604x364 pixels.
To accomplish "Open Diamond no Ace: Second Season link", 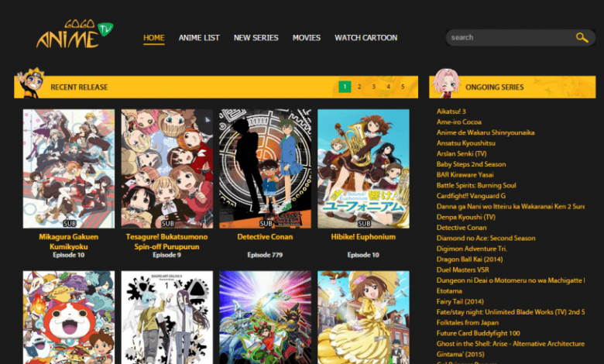I will click(x=486, y=238).
